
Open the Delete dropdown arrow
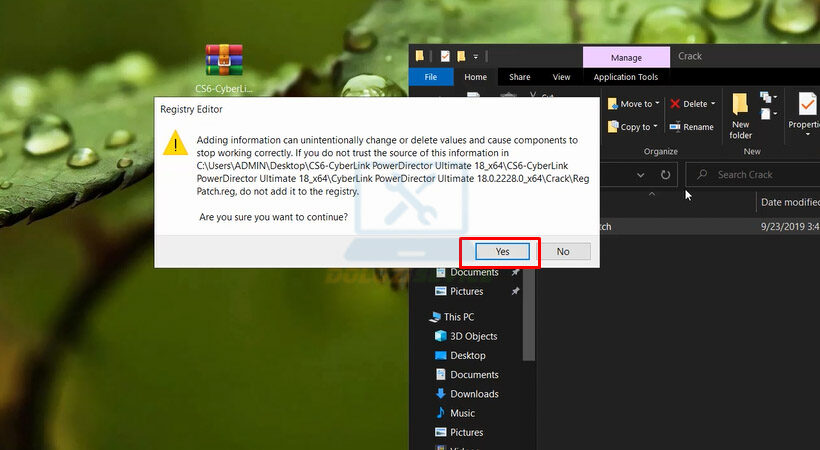click(x=713, y=104)
